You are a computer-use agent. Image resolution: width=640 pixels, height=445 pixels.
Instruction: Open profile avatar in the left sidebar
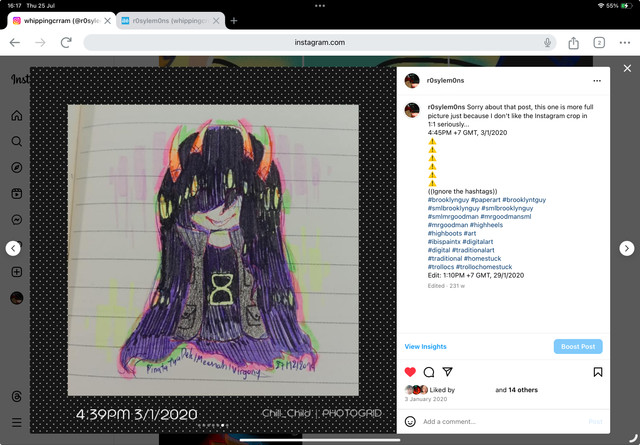pos(17,298)
